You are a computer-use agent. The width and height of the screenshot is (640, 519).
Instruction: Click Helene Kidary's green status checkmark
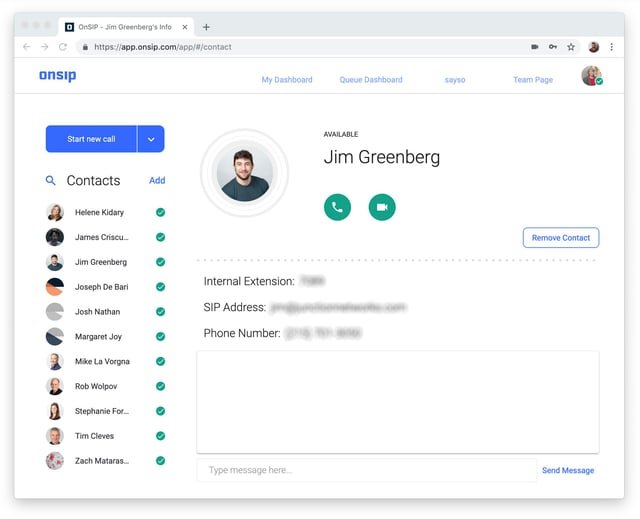tap(160, 212)
